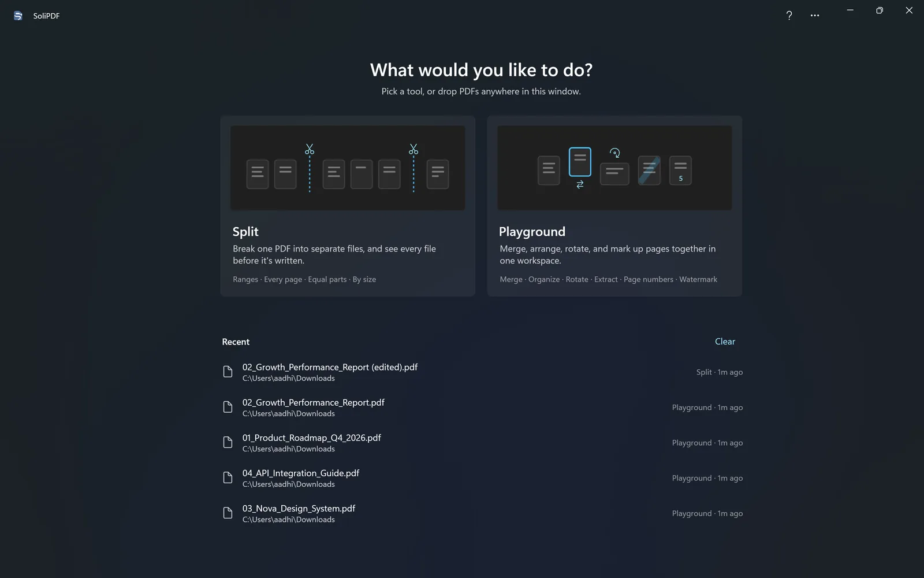Screen dimensions: 924x578
Task: Click the SoliPDF title text
Action: coord(46,16)
